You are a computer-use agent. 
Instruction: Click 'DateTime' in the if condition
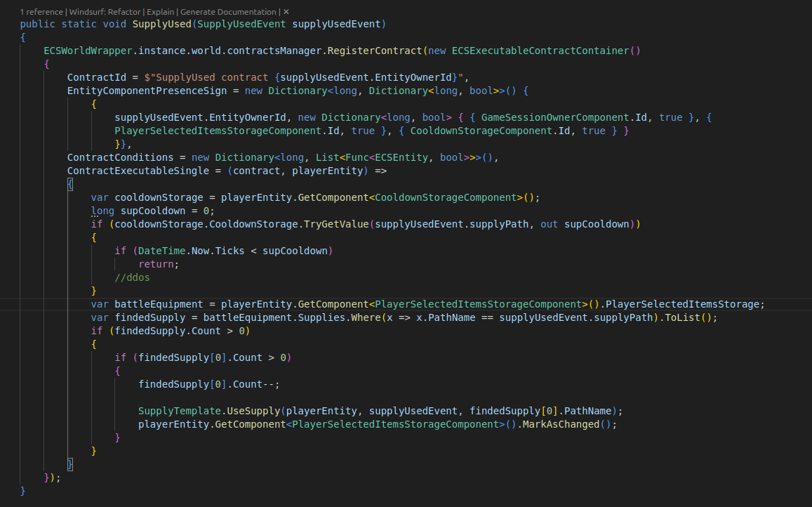click(x=161, y=251)
